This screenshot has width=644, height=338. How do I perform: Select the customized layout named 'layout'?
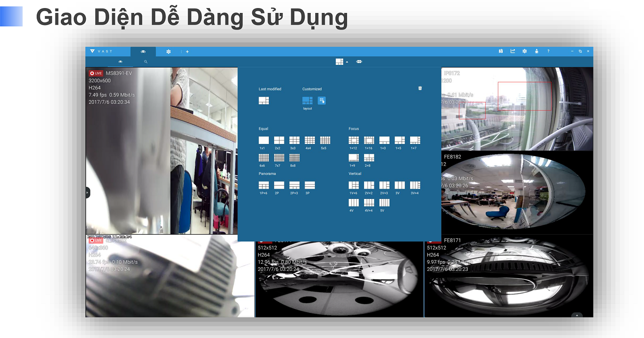(x=307, y=101)
